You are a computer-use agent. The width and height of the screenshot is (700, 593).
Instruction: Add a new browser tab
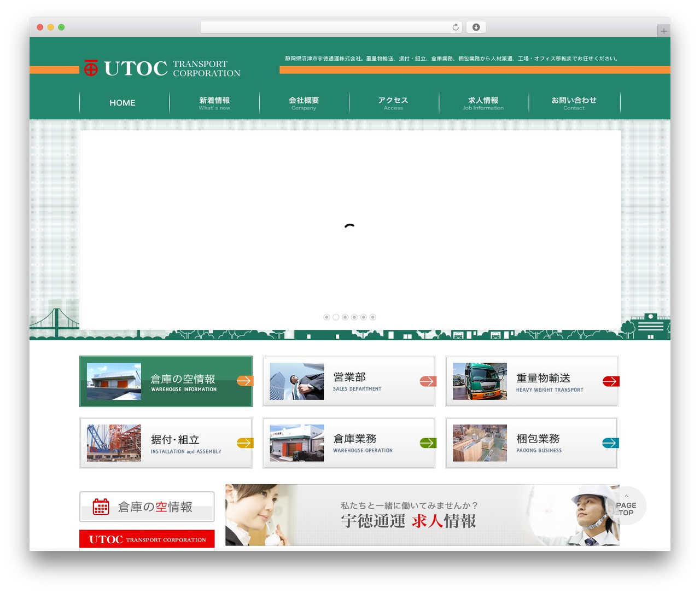(663, 31)
